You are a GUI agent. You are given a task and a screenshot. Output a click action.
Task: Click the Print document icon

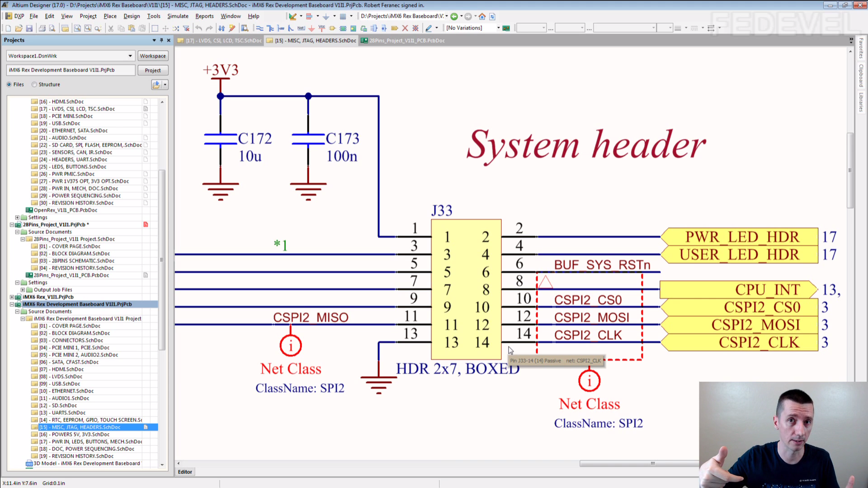[42, 28]
